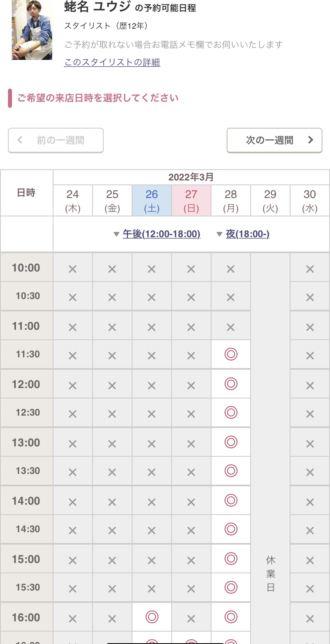Image resolution: width=330 pixels, height=644 pixels.
Task: Book the 15:00 slot on Monday 28
Action: [231, 559]
